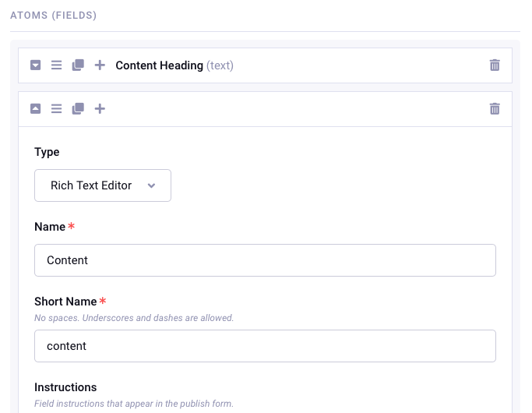This screenshot has height=413, width=532.
Task: Duplicate the Content Heading field
Action: tap(78, 65)
